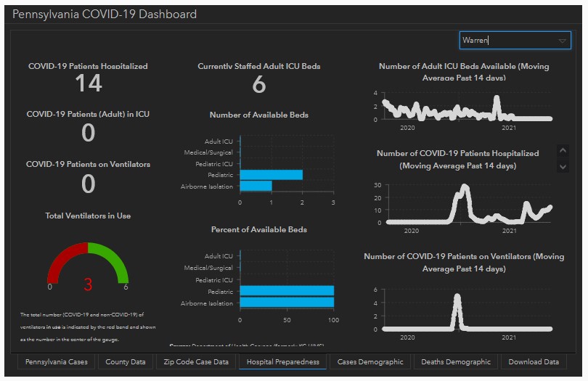The width and height of the screenshot is (588, 381).
Task: Open the Download Data tab
Action: coord(534,361)
